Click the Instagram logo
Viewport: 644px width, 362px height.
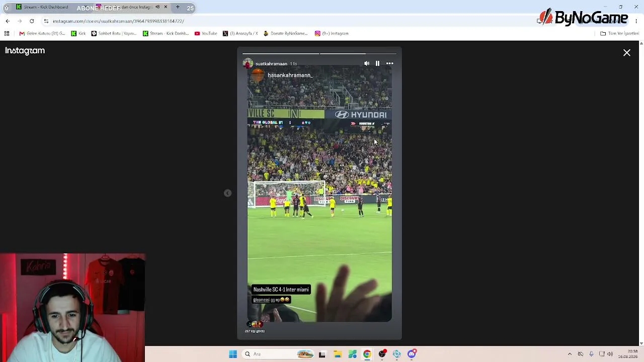point(25,51)
